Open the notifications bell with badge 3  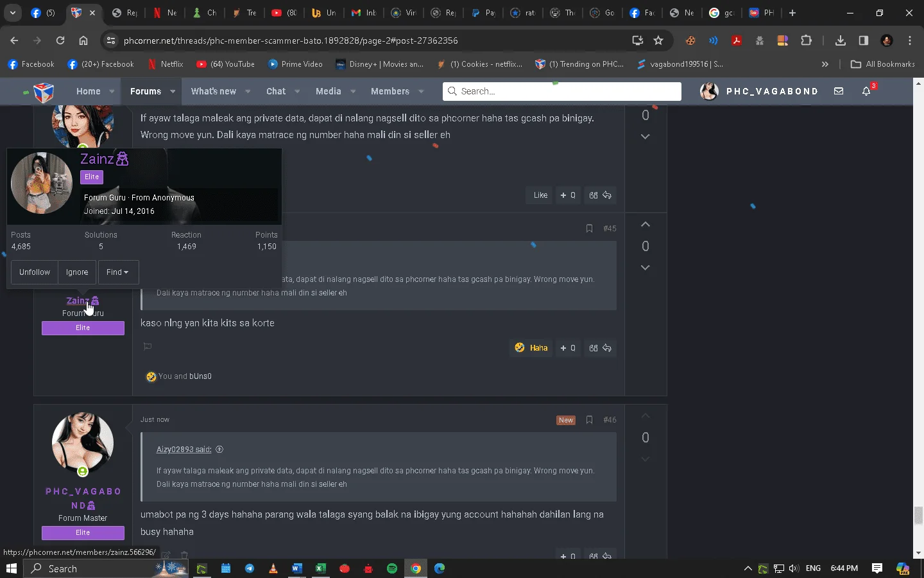coord(866,91)
